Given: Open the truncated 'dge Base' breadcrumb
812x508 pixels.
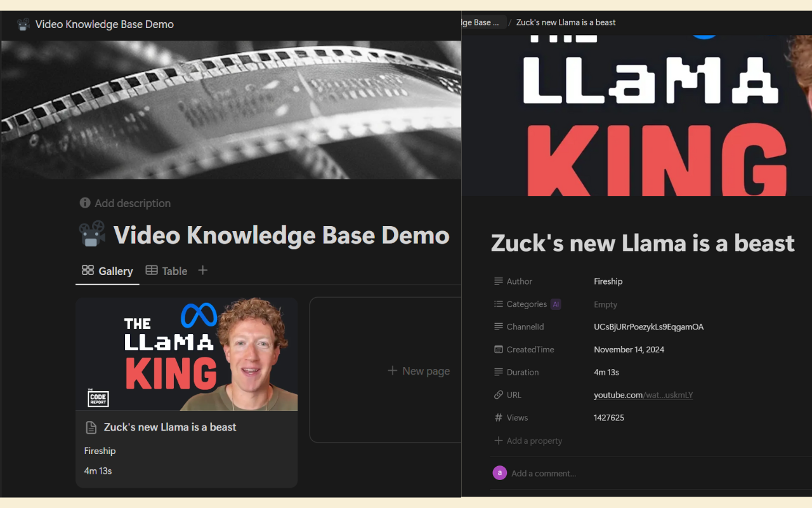Looking at the screenshot, I should coord(482,22).
